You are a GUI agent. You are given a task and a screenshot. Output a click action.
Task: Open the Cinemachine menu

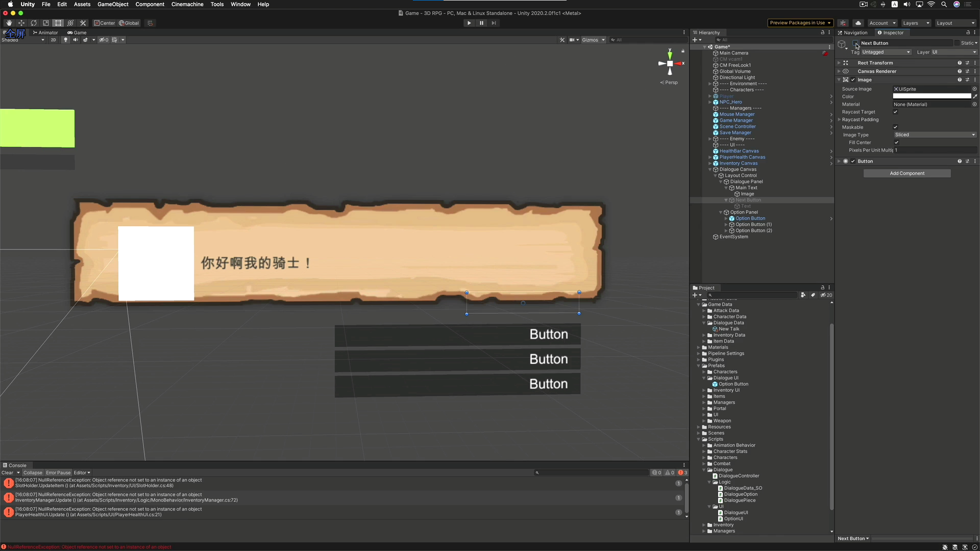(x=187, y=4)
